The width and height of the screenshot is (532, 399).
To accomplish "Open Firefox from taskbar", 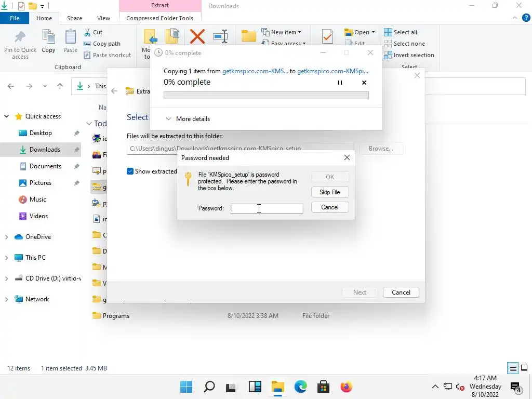I will pos(346,387).
